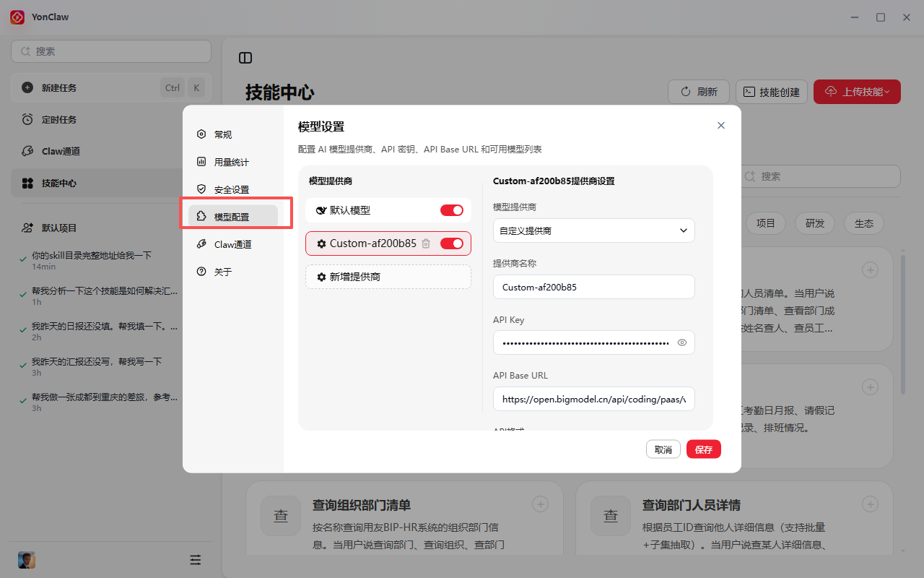Click the chart icon beside 用量统计

[x=201, y=162]
